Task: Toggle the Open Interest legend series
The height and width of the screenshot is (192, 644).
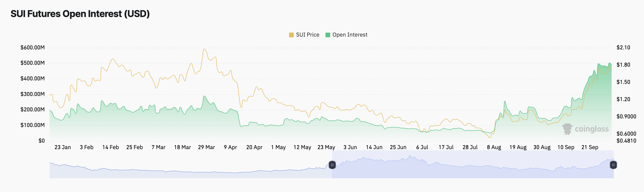Action: pos(350,35)
